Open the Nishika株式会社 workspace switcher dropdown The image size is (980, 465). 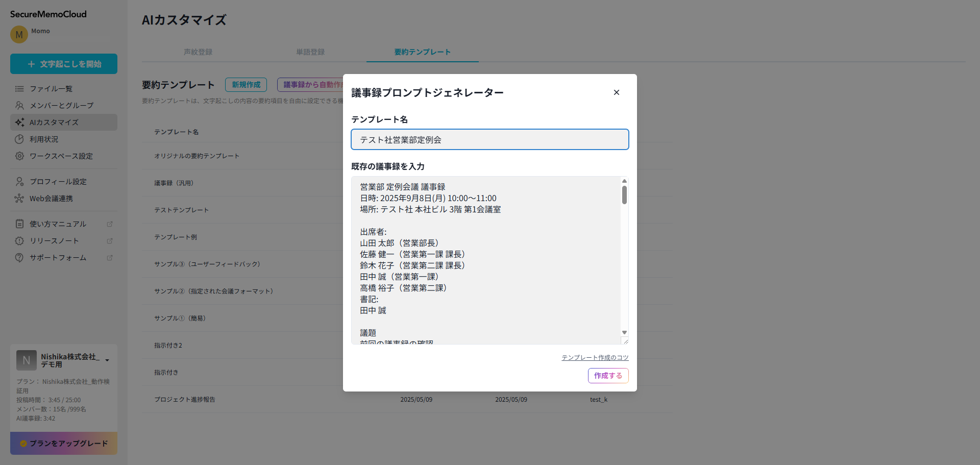click(107, 360)
